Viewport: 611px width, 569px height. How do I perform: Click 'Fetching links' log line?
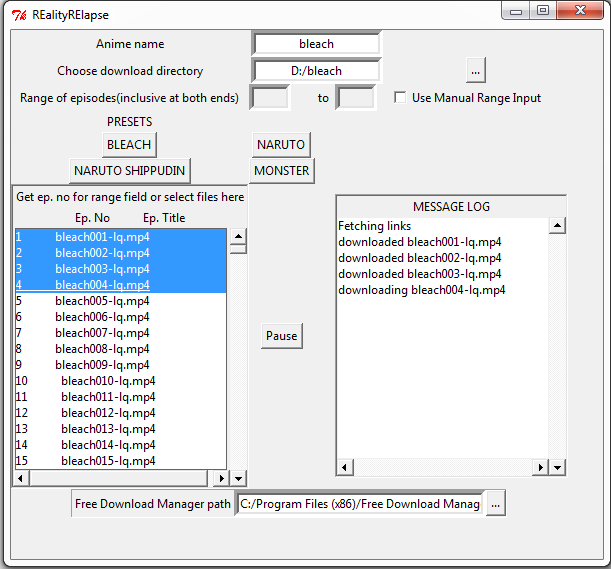tap(374, 226)
